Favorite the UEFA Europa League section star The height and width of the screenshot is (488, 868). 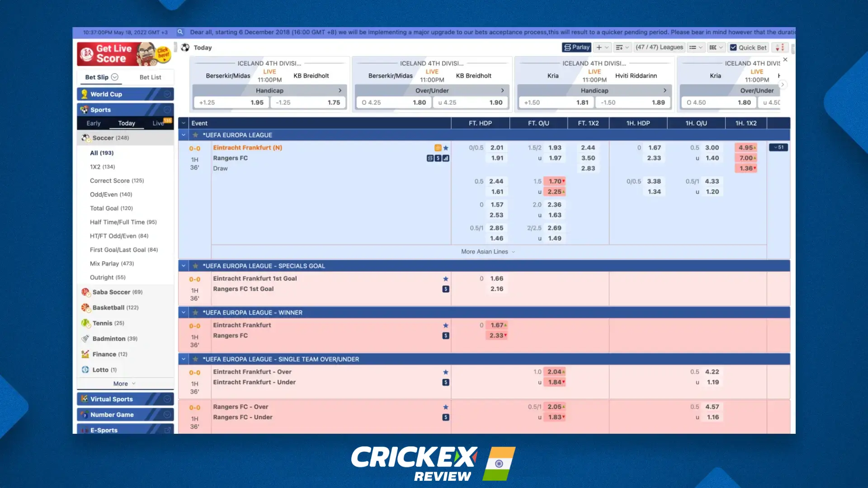tap(195, 135)
